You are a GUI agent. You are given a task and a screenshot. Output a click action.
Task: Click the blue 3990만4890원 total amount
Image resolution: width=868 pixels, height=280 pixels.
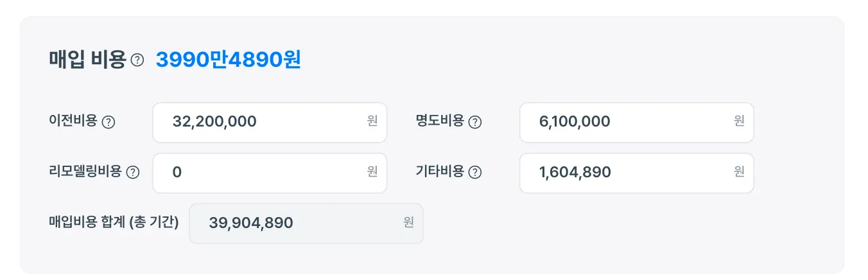[228, 60]
